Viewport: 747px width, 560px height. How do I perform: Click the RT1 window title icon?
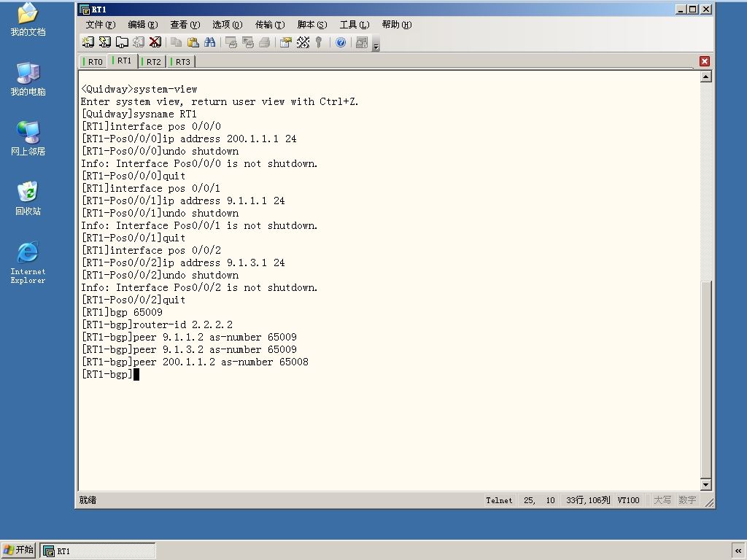[85, 9]
